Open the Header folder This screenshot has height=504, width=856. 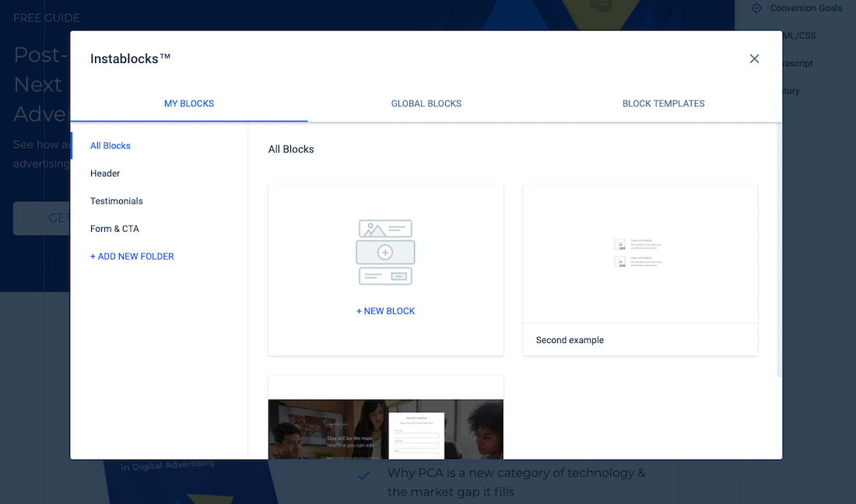(x=105, y=173)
